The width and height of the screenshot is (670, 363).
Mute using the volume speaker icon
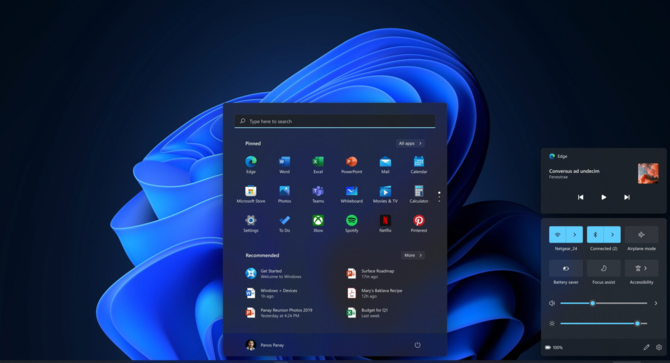pyautogui.click(x=552, y=303)
